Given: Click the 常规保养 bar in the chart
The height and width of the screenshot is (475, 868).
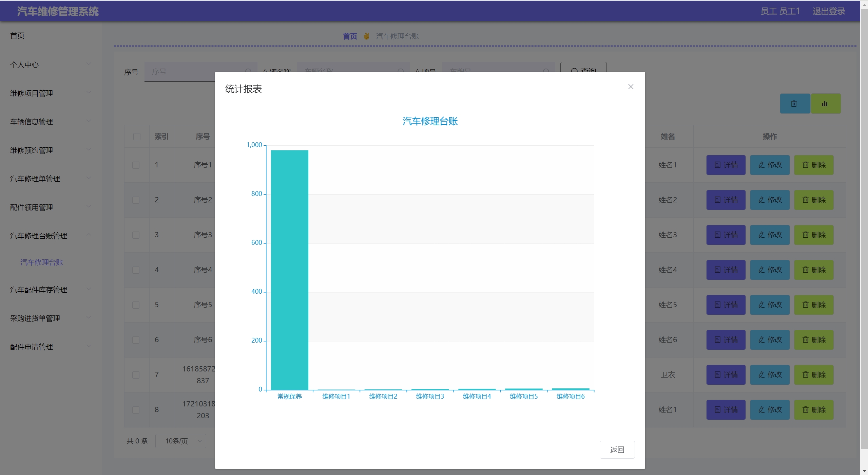Looking at the screenshot, I should point(289,270).
